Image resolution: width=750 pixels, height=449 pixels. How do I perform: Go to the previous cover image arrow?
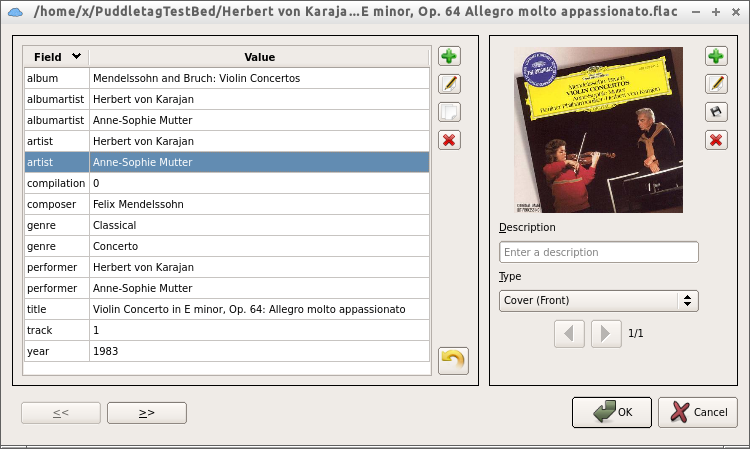(x=568, y=333)
